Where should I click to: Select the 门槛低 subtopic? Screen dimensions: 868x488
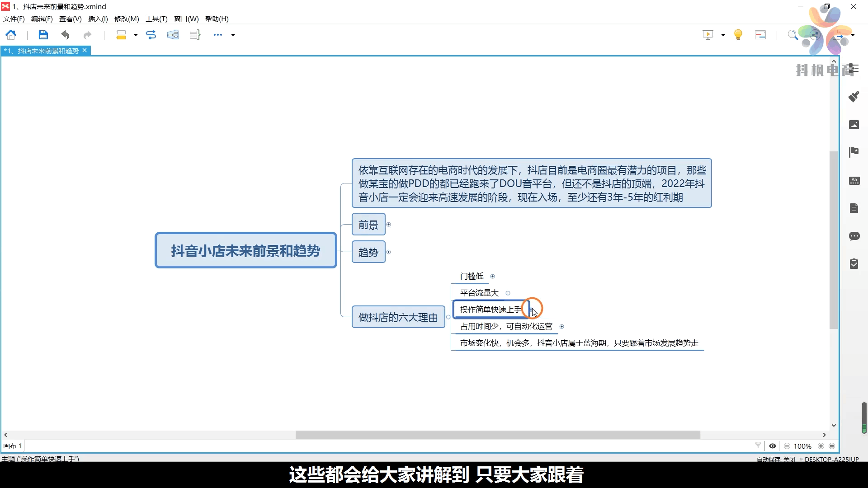(472, 276)
